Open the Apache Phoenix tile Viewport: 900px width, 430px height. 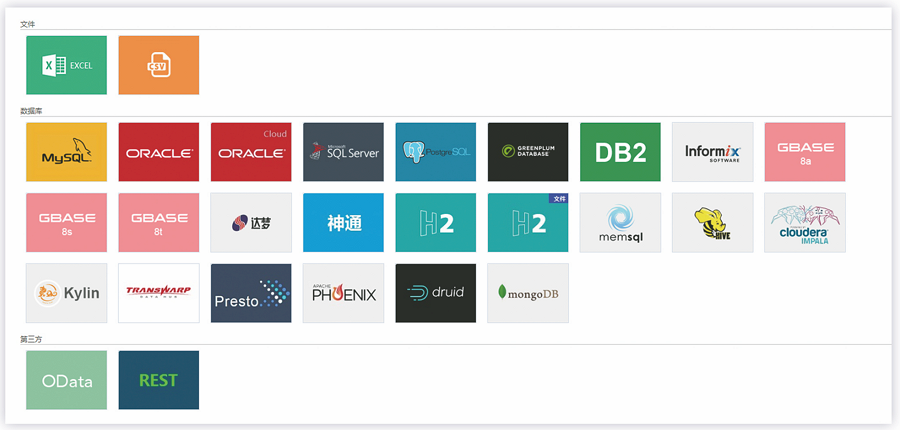click(x=343, y=293)
